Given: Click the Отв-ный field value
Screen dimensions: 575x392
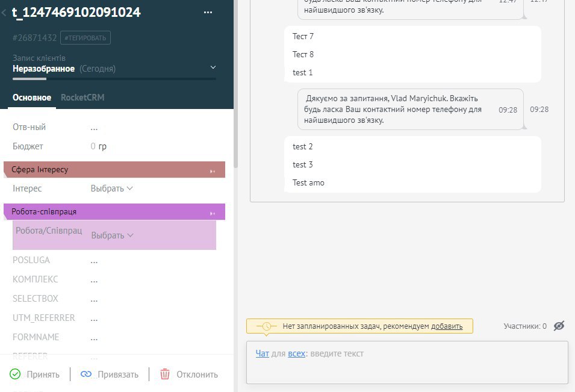Looking at the screenshot, I should pos(94,128).
